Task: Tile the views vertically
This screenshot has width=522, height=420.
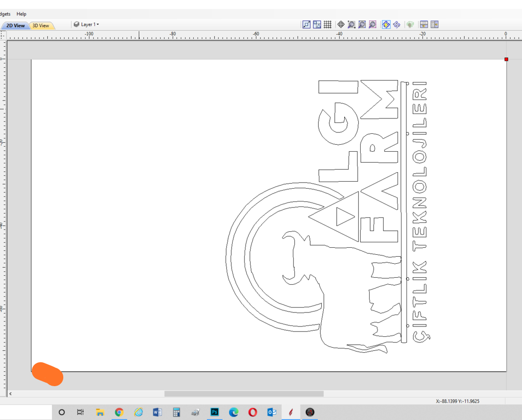Action: [x=434, y=24]
